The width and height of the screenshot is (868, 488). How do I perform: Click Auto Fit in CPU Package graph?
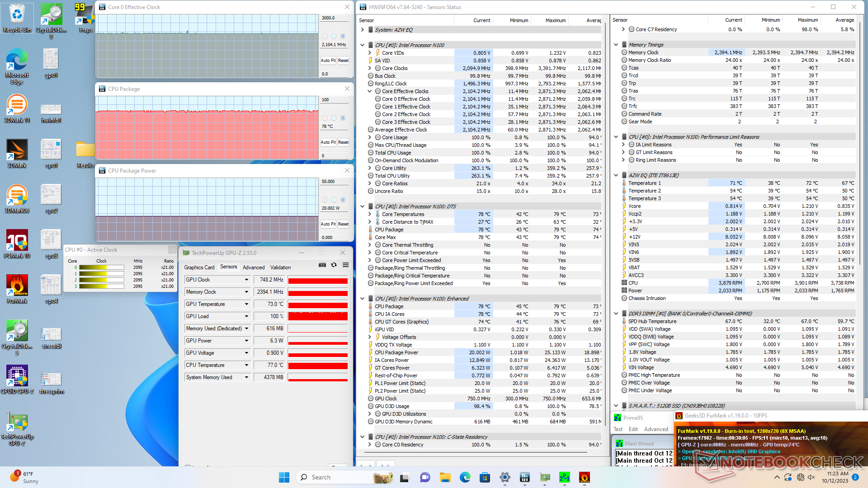(328, 142)
